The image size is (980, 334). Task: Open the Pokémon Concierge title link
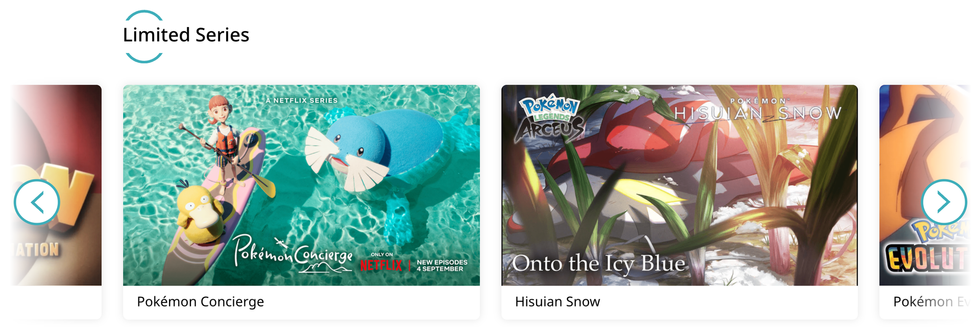click(x=200, y=302)
